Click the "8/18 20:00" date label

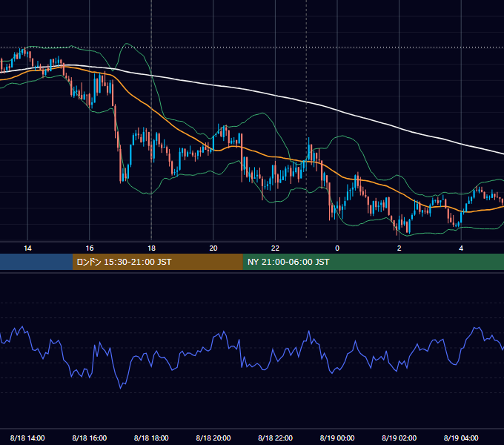[x=213, y=438]
